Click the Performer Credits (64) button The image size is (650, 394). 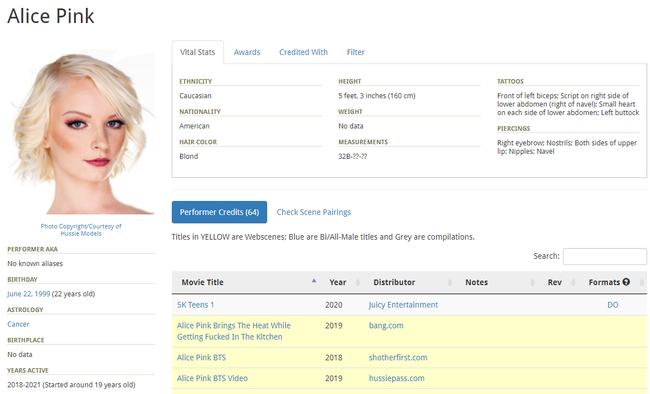[219, 212]
